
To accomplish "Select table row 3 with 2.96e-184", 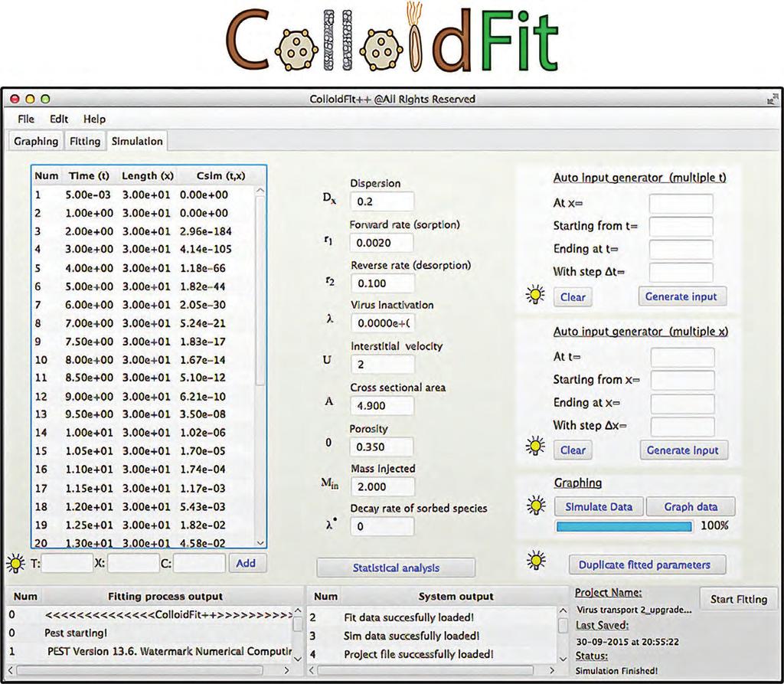I will 144,231.
